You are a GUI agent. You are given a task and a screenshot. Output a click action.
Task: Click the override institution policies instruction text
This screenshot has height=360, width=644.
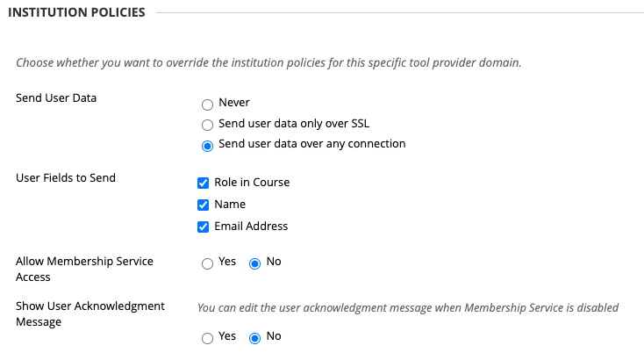pos(268,62)
